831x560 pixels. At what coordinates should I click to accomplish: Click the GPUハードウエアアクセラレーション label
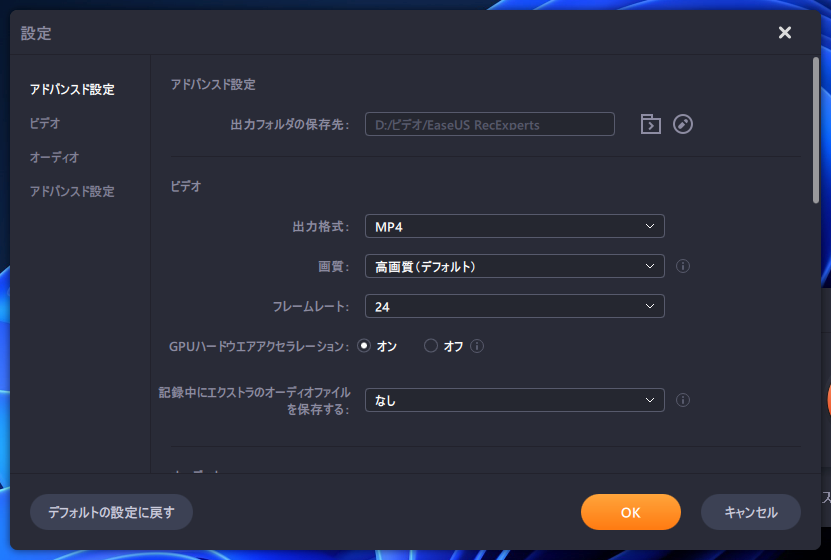(x=259, y=346)
